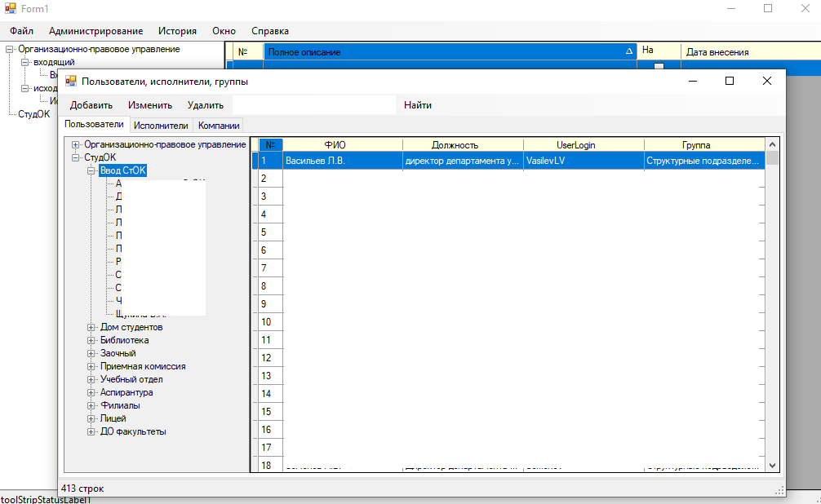Viewport: 821px width, 504px height.
Task: Expand the Заочный node
Action: pos(91,353)
